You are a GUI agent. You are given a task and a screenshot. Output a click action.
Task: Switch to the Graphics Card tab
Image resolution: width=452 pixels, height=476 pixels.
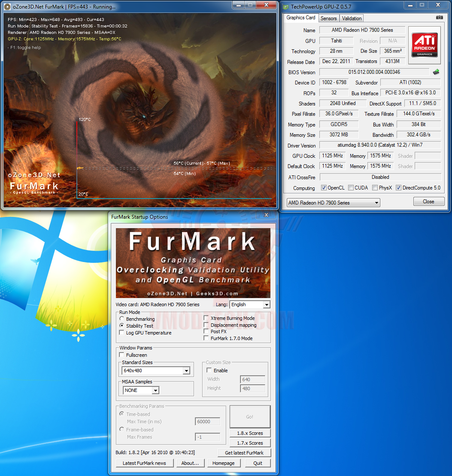(300, 18)
